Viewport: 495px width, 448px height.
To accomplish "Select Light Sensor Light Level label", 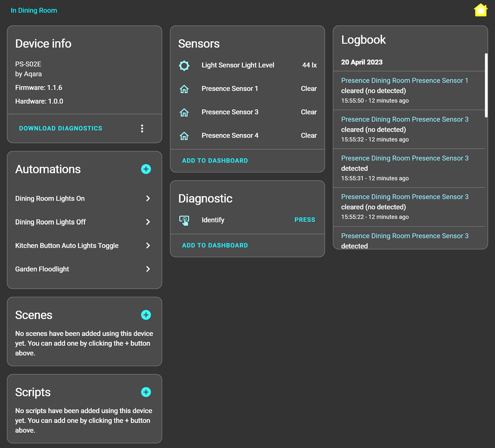I will [x=238, y=65].
